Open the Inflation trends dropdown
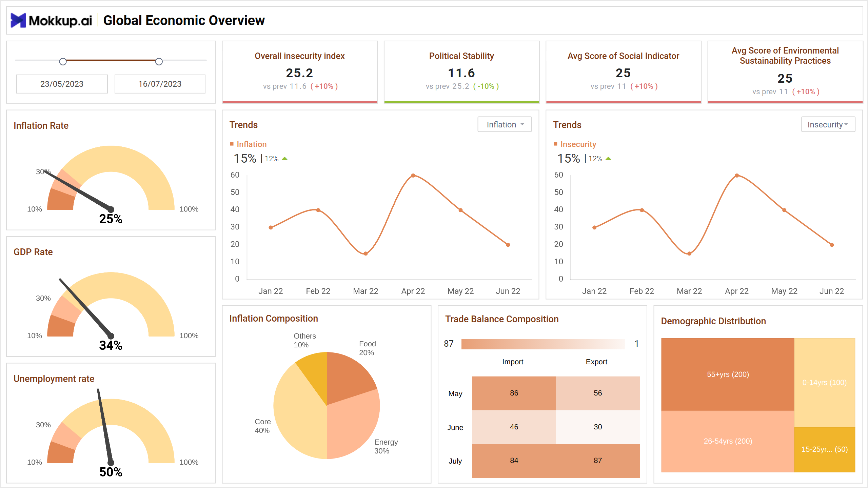The width and height of the screenshot is (868, 488). tap(505, 125)
